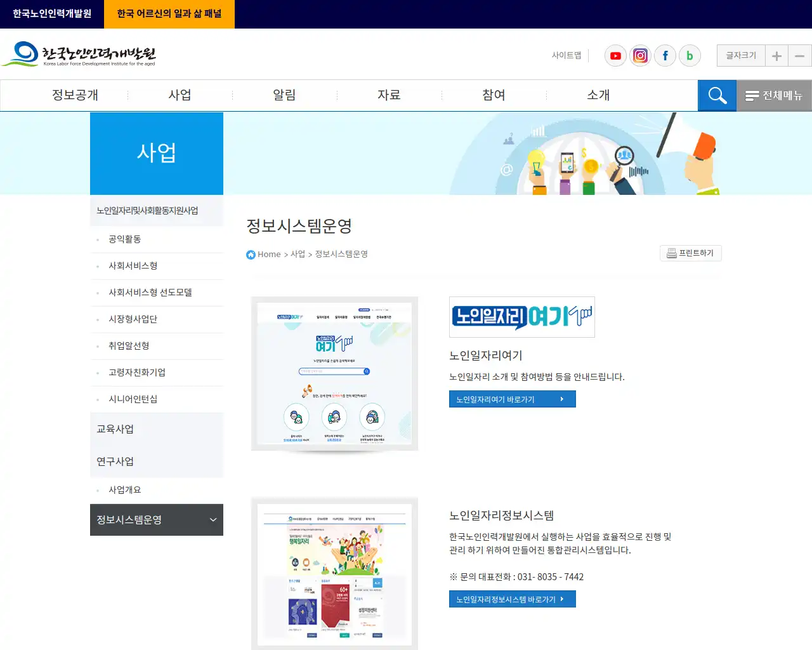
Task: Click the 정보시스템운영 page title
Action: point(299,226)
